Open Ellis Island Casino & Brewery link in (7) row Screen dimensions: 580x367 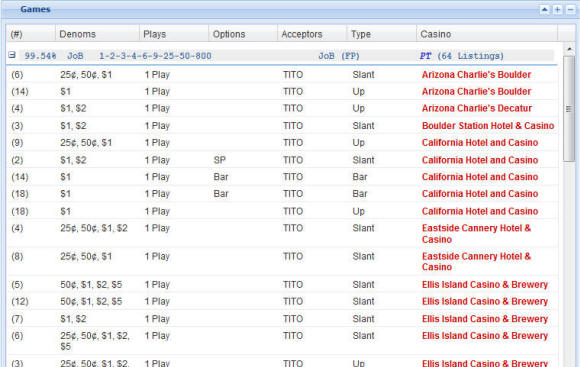coord(485,319)
